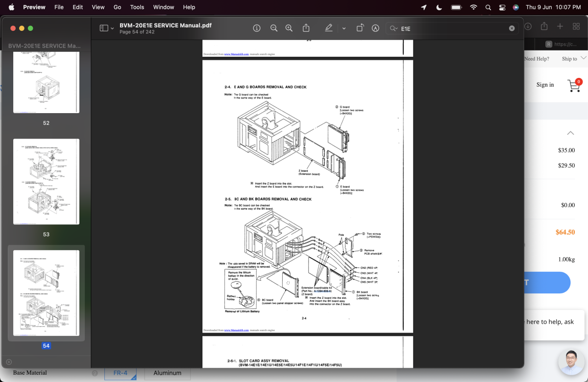This screenshot has width=588, height=382.
Task: Open the Ship to dropdown in browser
Action: pyautogui.click(x=574, y=59)
